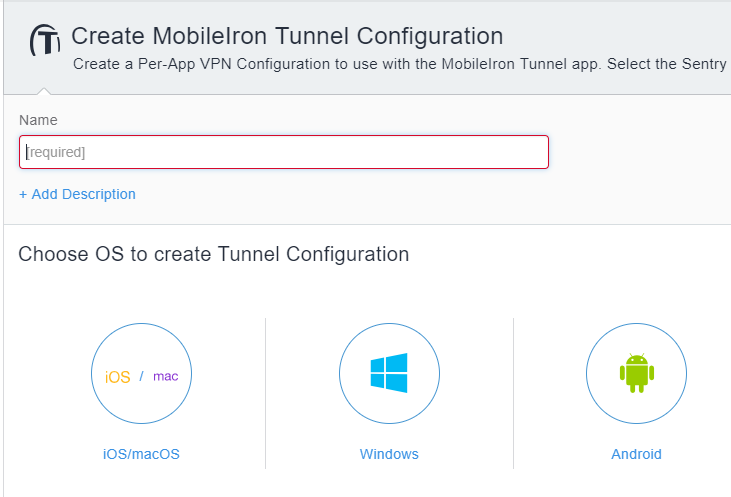Click the plus sign before Add Description
This screenshot has height=497, width=731.
point(23,194)
